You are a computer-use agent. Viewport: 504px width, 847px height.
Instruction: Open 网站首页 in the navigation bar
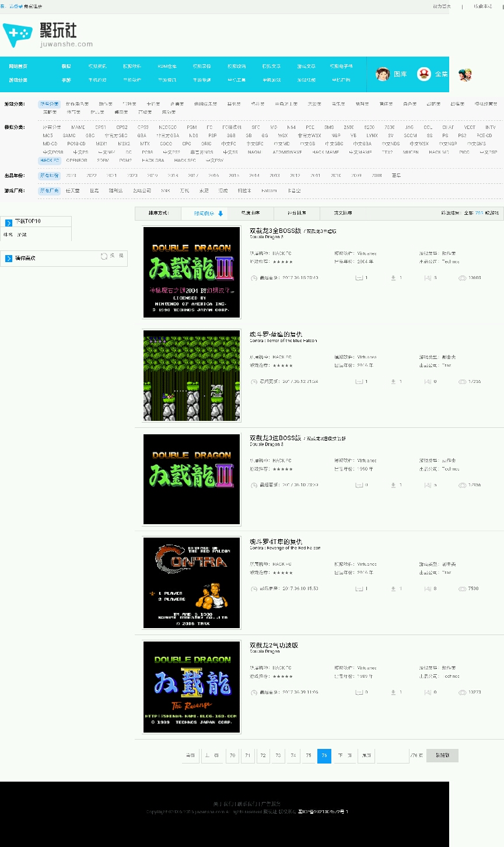point(18,67)
